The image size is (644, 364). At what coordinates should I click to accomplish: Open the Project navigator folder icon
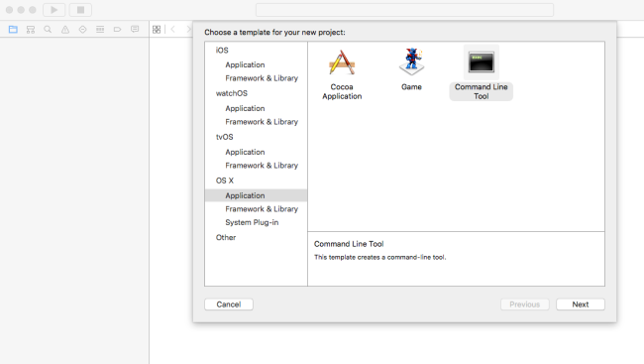coord(13,29)
